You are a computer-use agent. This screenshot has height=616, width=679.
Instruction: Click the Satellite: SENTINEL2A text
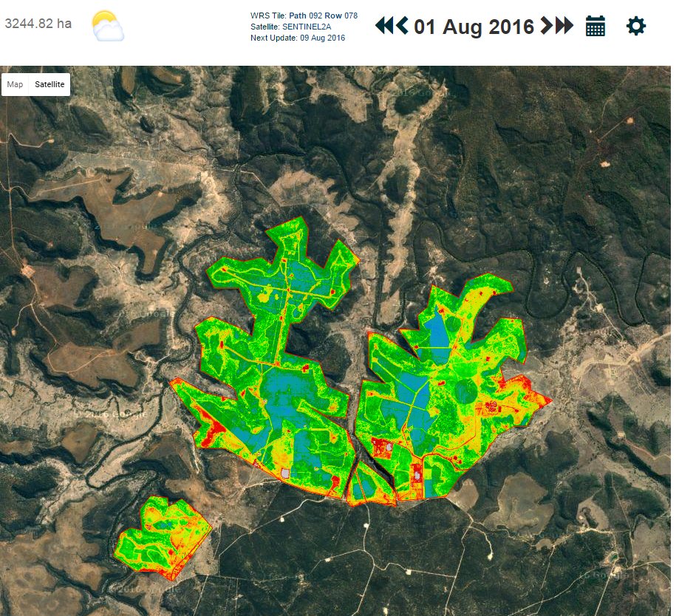(x=290, y=27)
